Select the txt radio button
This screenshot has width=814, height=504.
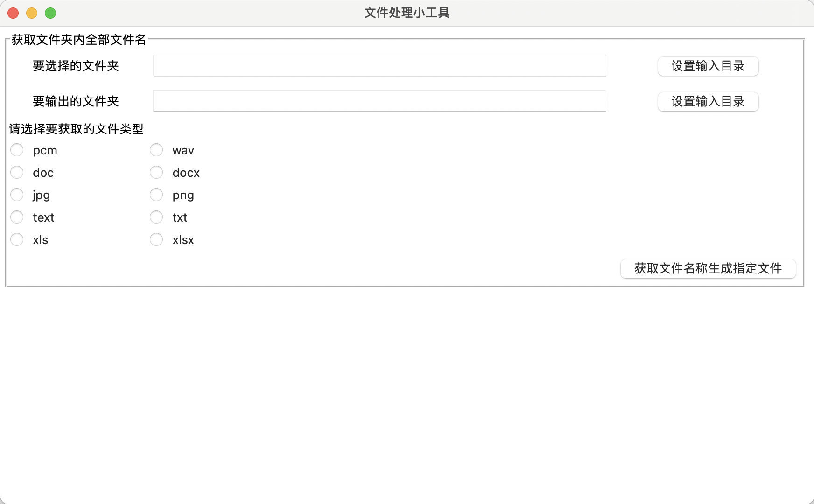click(x=156, y=217)
